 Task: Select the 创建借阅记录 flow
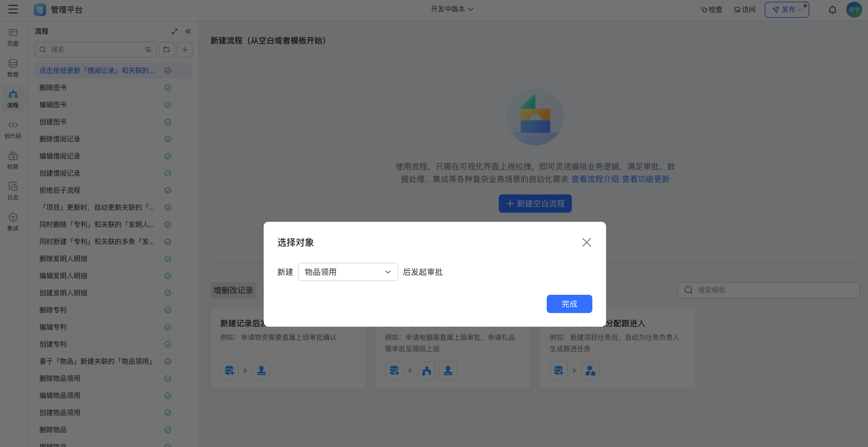tap(113, 173)
